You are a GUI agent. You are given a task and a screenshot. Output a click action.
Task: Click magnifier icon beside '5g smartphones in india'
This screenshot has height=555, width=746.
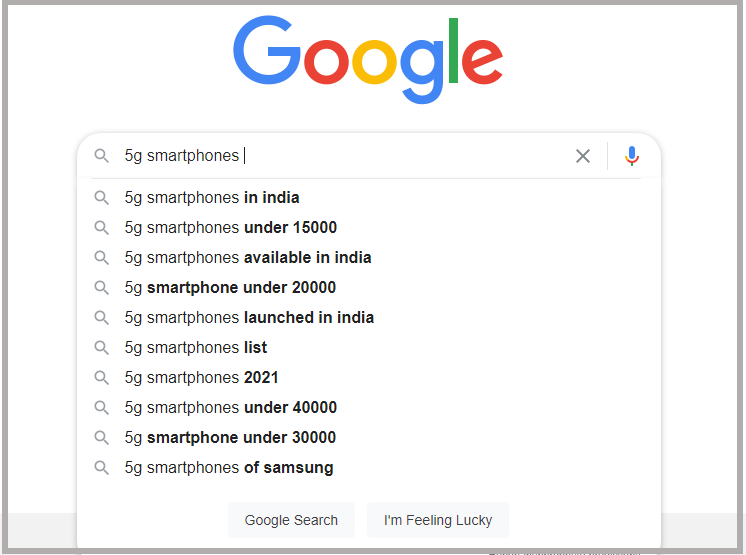(x=101, y=198)
